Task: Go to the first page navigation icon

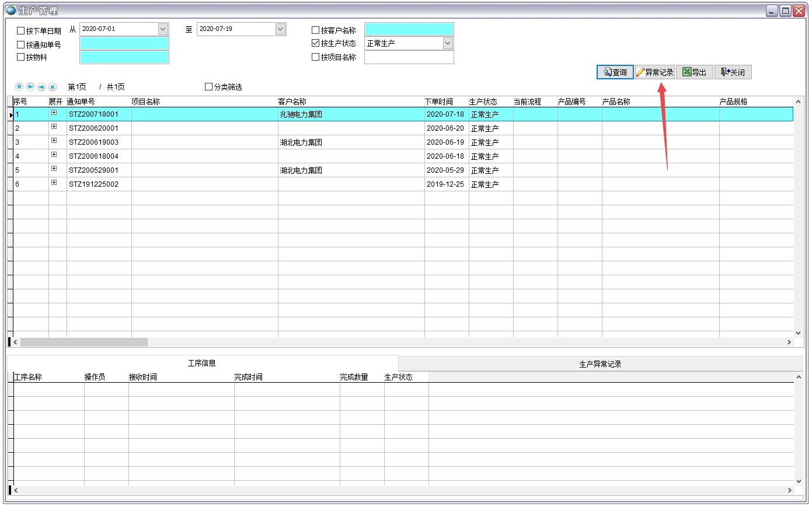Action: coord(19,87)
